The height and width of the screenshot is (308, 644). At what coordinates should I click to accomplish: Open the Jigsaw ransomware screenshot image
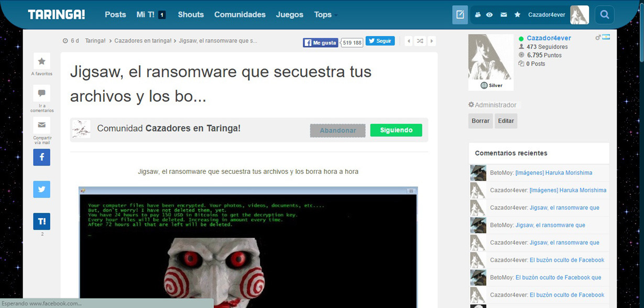[248, 247]
